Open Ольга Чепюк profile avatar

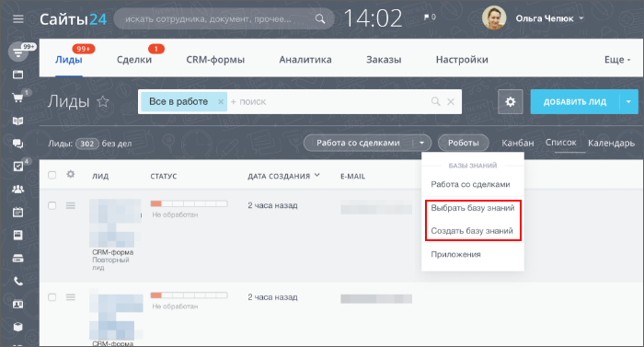pyautogui.click(x=494, y=17)
